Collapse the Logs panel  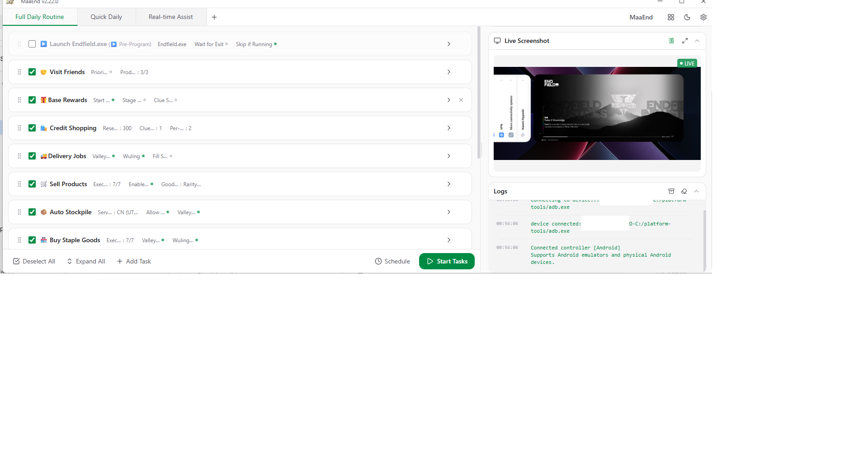[x=696, y=191]
